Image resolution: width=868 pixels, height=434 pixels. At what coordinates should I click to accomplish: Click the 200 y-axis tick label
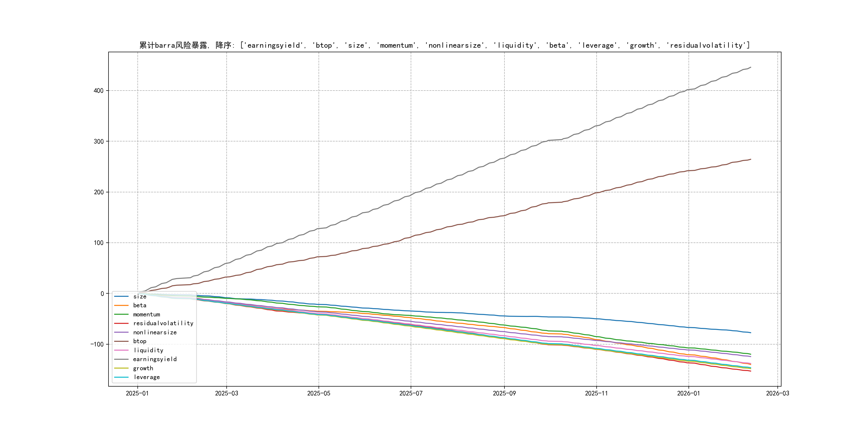[98, 192]
